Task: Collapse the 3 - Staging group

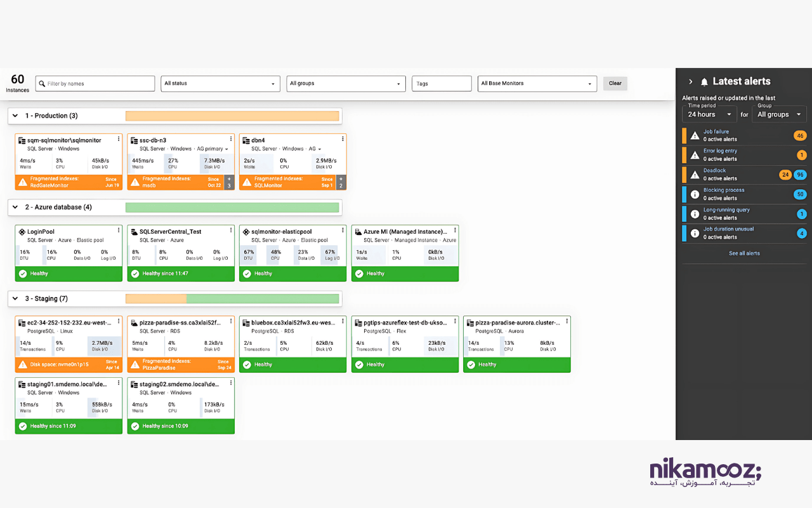Action: tap(15, 298)
